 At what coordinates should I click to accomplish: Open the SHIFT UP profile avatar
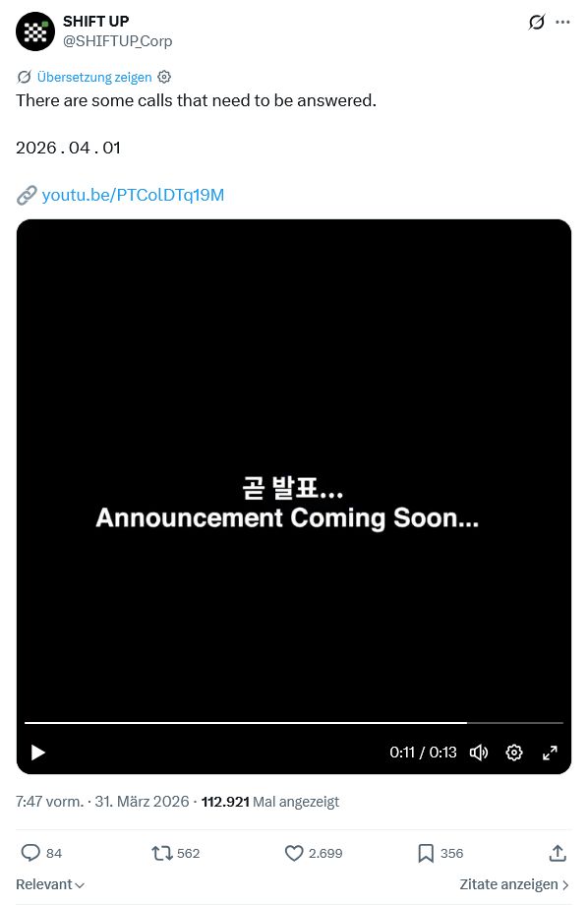point(35,31)
